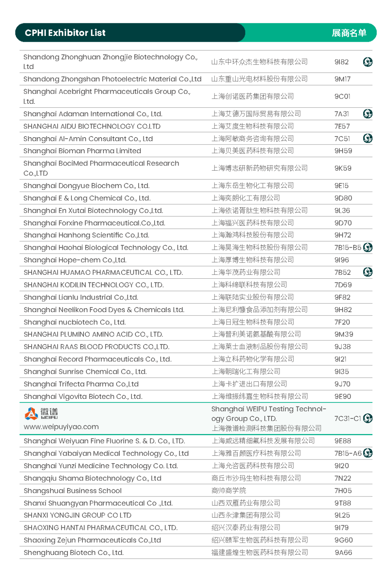392x588 pixels.
Task: Select Shanghai nucbiotech Co., Ltd.
Action: click(x=74, y=322)
